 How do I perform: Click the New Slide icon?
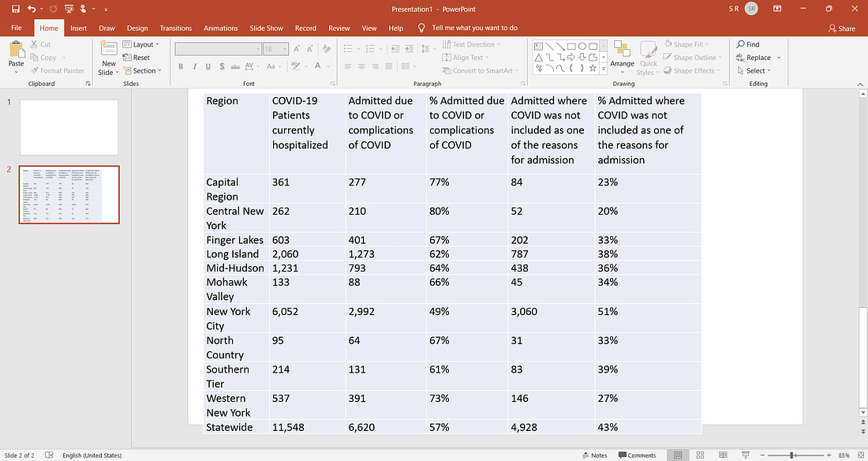click(x=109, y=49)
